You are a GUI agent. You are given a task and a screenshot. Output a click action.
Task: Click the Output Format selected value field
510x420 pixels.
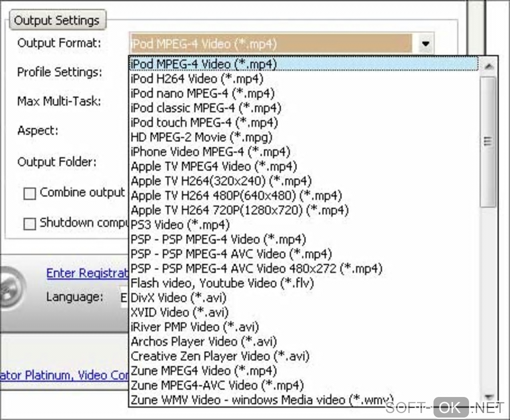pos(271,43)
